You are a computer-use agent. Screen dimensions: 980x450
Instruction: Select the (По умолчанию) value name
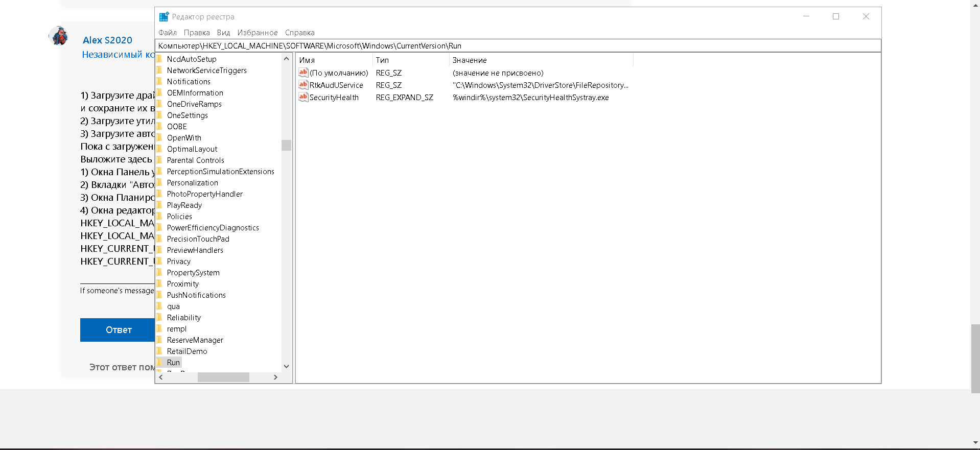pyautogui.click(x=339, y=73)
